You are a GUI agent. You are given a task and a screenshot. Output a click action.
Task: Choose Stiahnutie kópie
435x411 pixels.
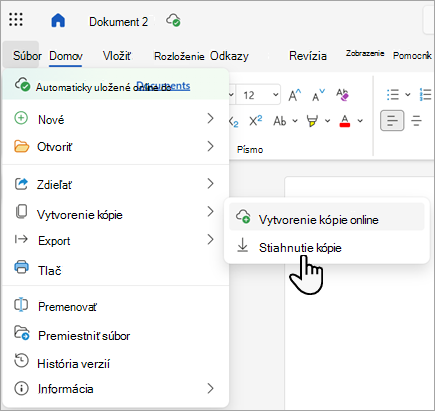327,247
